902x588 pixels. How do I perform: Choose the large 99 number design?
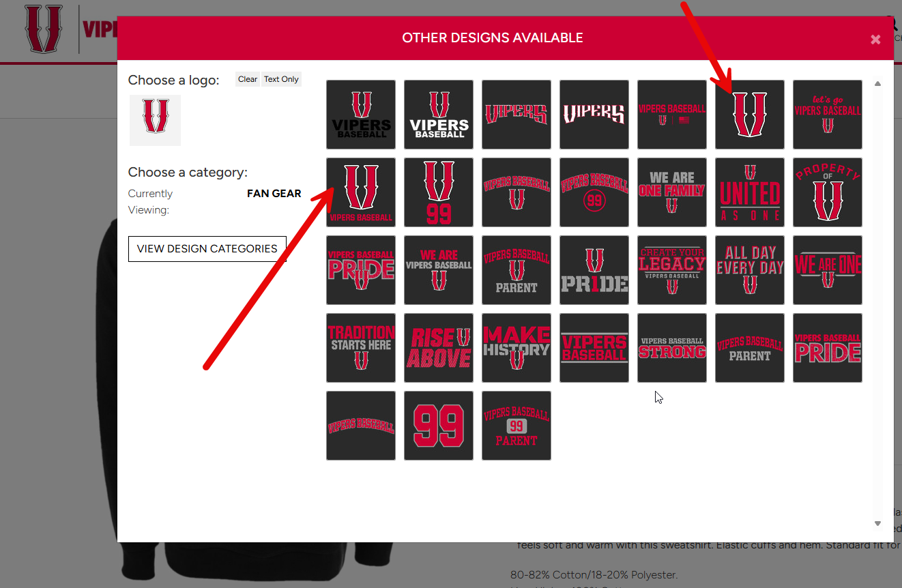coord(439,426)
